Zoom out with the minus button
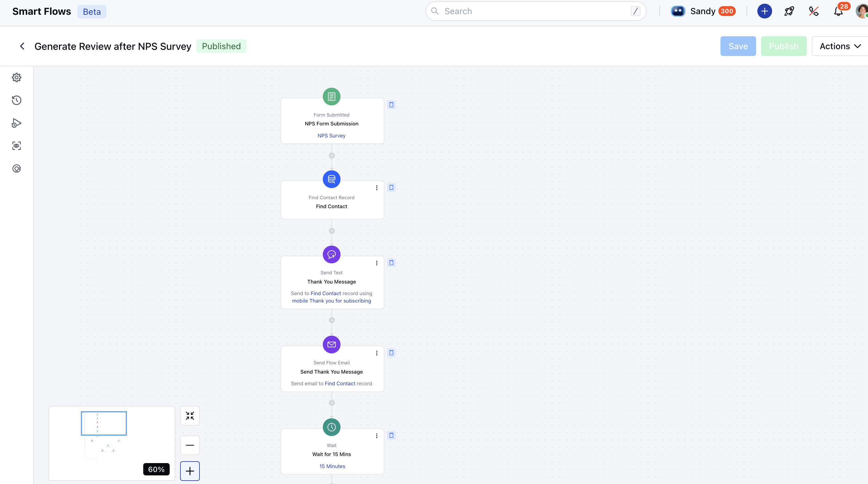This screenshot has height=484, width=868. [x=190, y=445]
